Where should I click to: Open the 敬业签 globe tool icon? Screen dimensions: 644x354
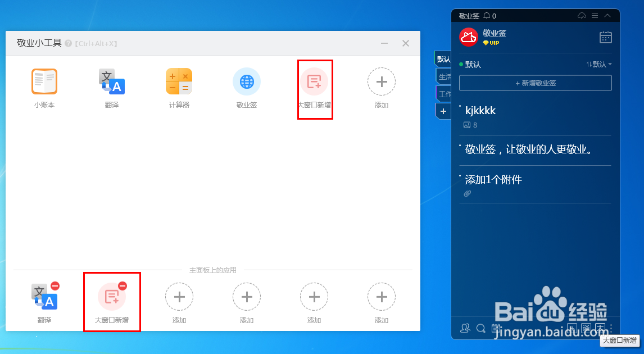tap(247, 81)
